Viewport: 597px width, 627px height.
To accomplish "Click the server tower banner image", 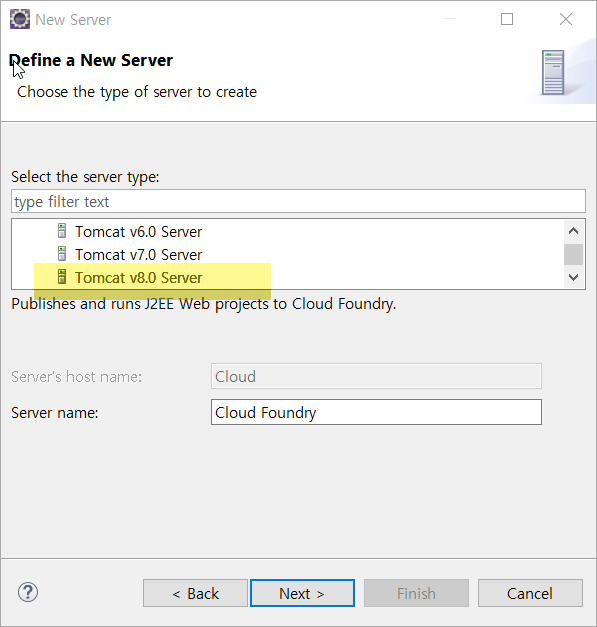I will point(553,72).
